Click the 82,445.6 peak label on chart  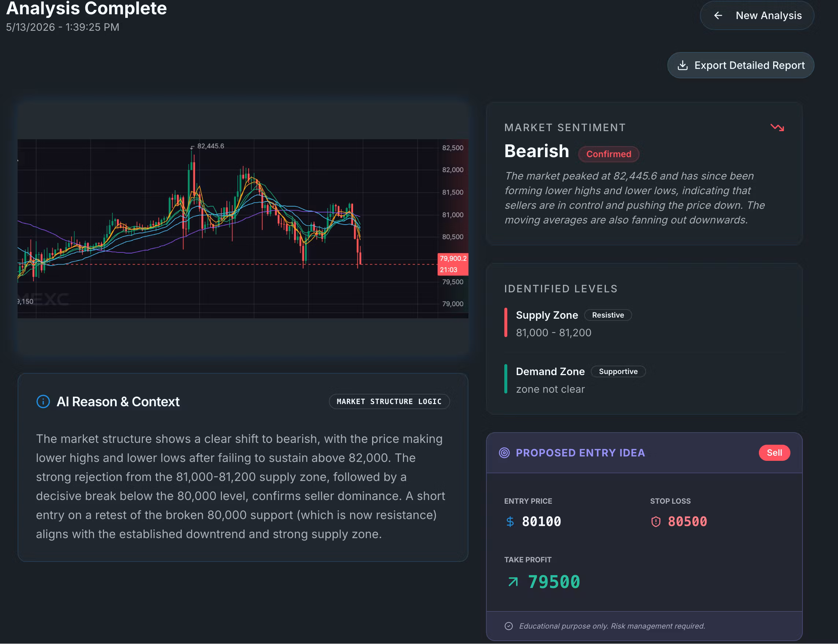[x=210, y=146]
